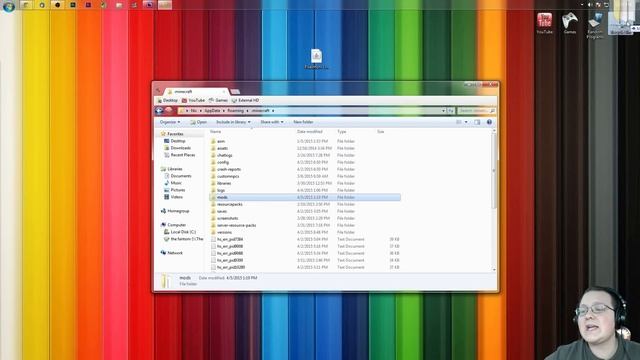The height and width of the screenshot is (360, 640).
Task: Open the YouTube bookmark in bookmarks bar
Action: click(193, 100)
